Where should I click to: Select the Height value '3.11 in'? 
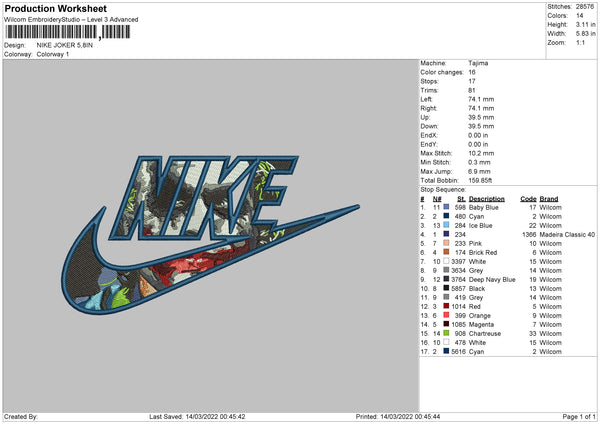point(585,24)
